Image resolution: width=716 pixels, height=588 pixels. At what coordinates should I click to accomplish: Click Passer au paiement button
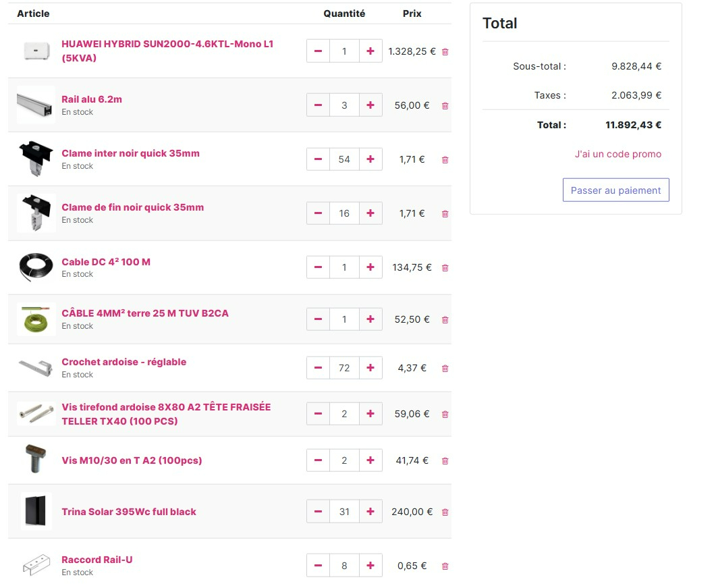coord(616,190)
